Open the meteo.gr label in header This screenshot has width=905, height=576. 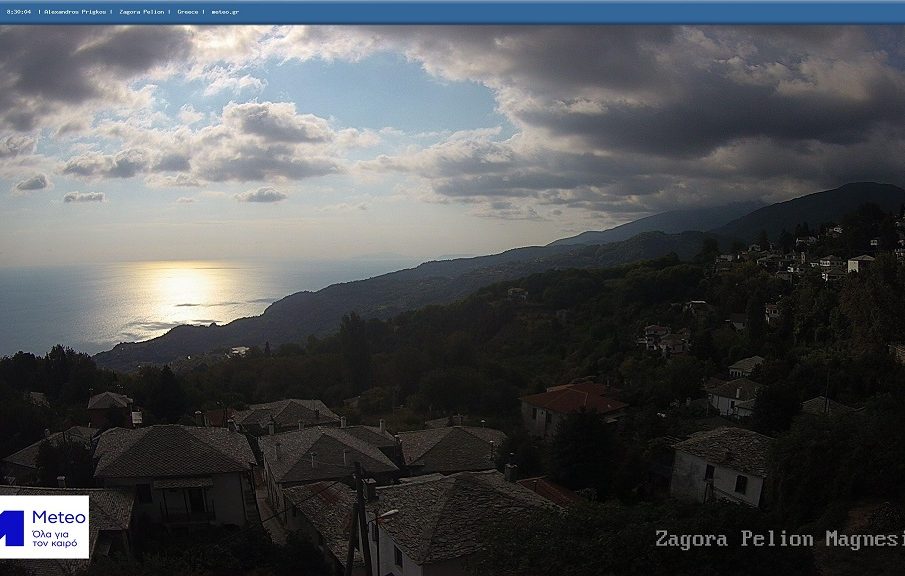coord(225,12)
